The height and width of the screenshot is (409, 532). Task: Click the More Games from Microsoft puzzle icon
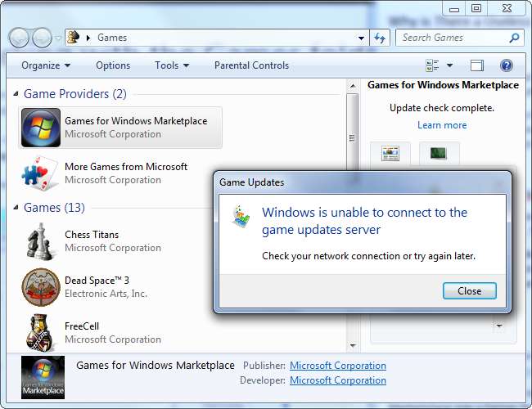[x=39, y=173]
